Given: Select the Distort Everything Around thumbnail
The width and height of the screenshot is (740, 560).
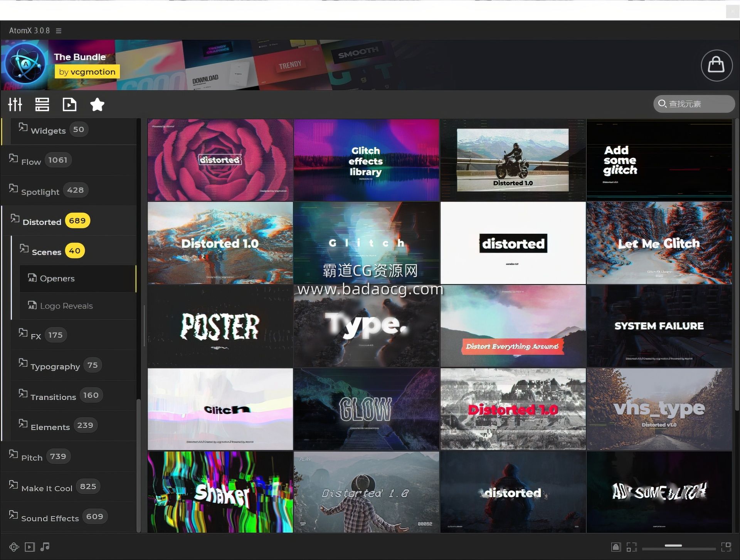Looking at the screenshot, I should coord(513,326).
